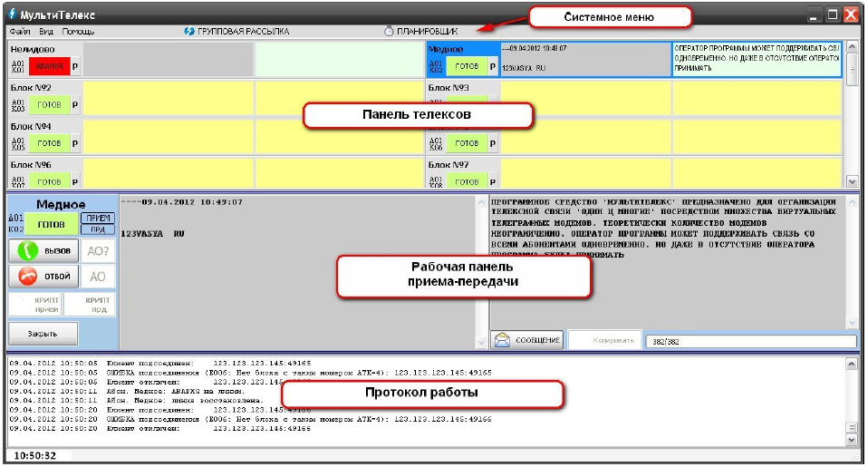Viewport: 868px width, 467px height.
Task: Click the P button of Блок №2
Action: [x=75, y=104]
